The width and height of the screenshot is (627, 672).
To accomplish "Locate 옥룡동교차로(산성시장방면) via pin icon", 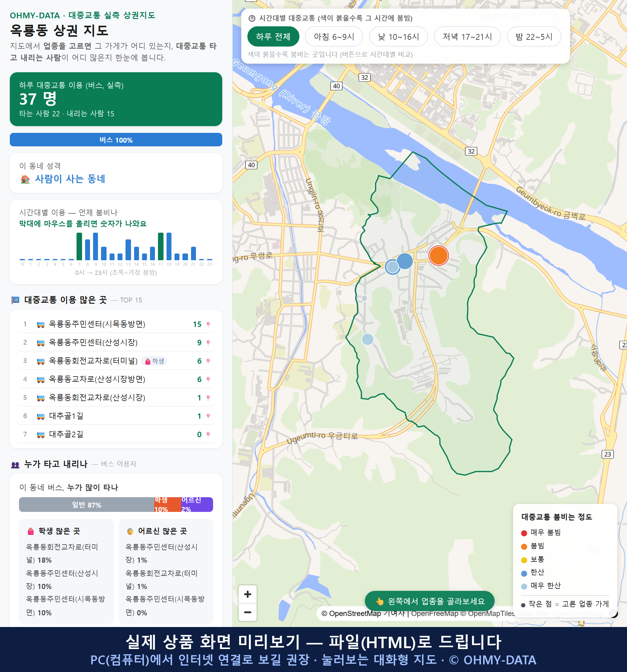I will (208, 379).
